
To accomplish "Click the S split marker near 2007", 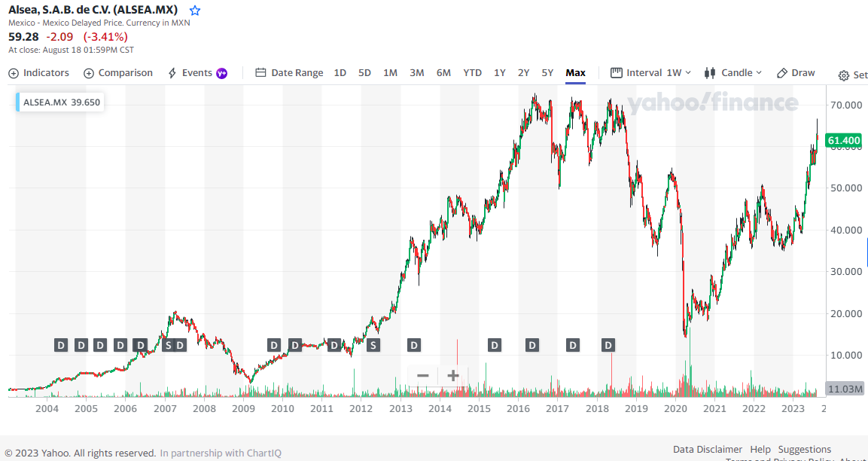I will [x=169, y=346].
